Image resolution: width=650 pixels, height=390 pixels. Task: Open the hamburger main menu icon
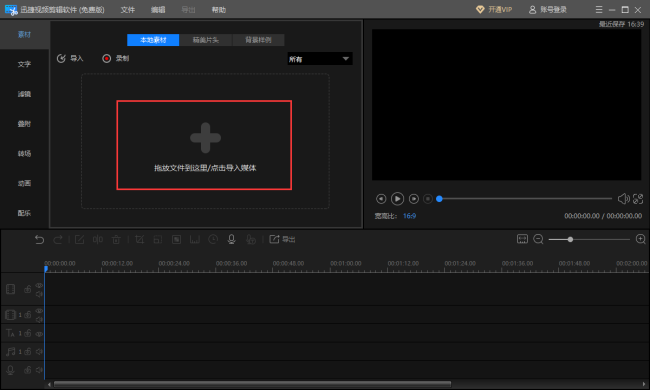(x=599, y=10)
